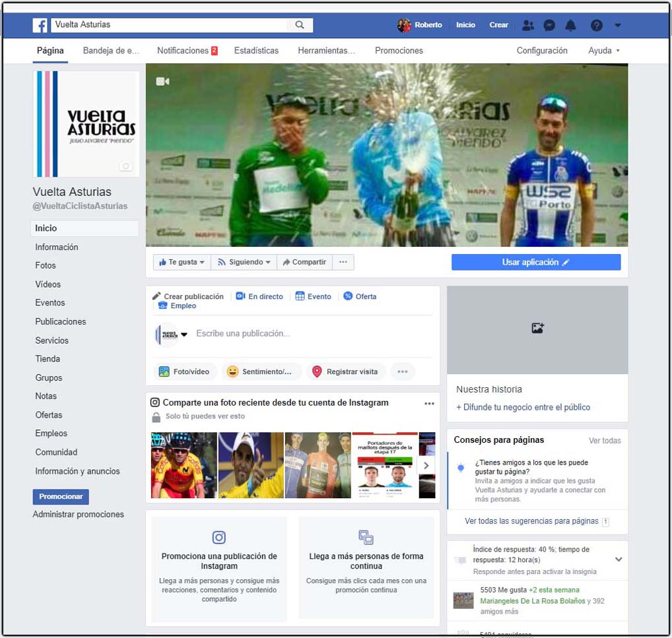Open the quick help question icon
This screenshot has height=638, width=672.
coord(596,25)
